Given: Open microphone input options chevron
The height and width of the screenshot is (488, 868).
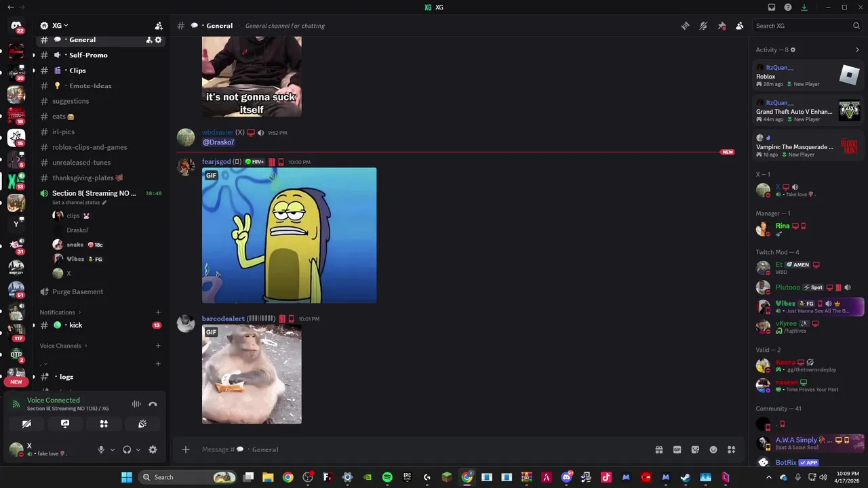Looking at the screenshot, I should 113,449.
